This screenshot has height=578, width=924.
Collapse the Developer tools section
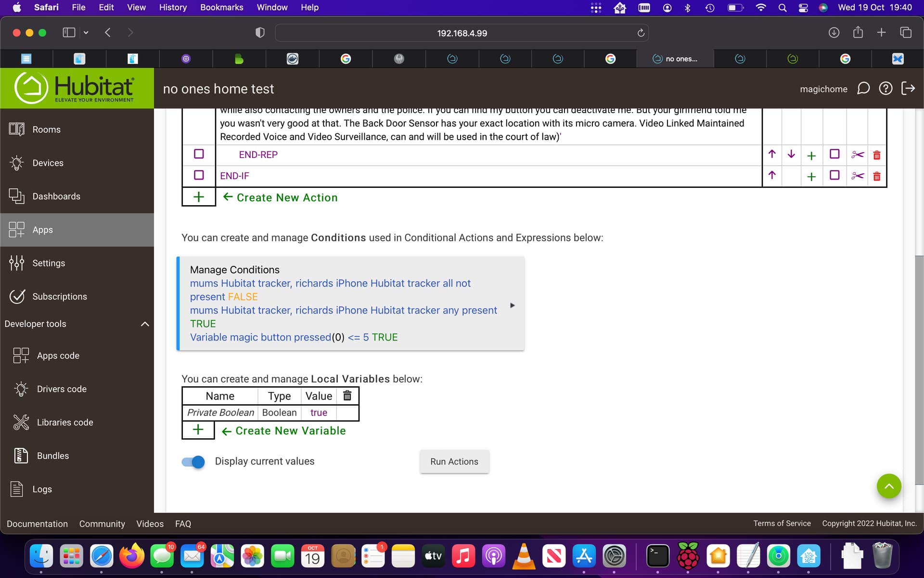tap(144, 324)
